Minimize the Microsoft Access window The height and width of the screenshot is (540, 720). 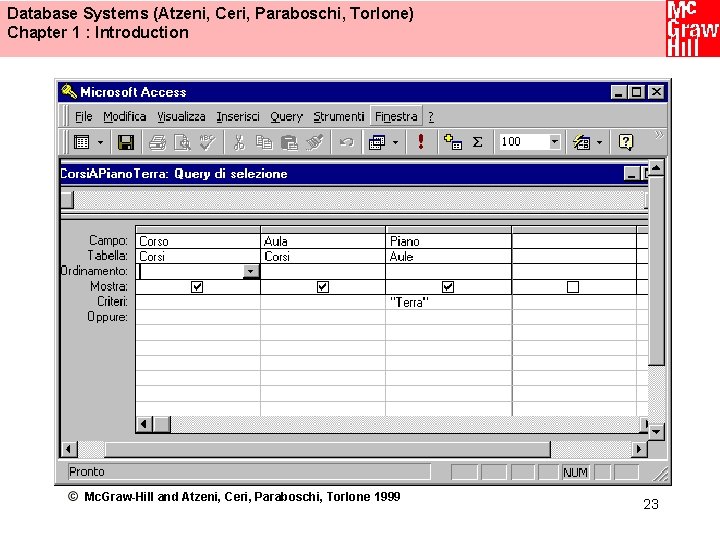[x=618, y=92]
